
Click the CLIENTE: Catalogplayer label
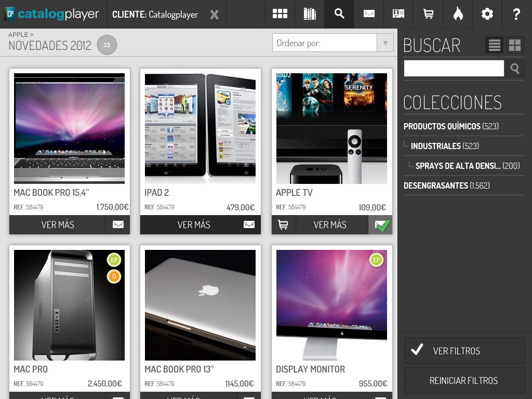(x=155, y=15)
